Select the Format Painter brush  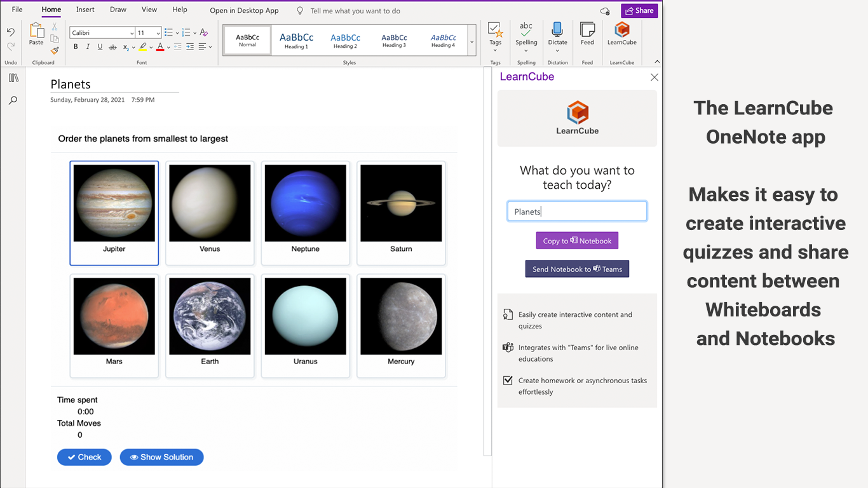55,51
